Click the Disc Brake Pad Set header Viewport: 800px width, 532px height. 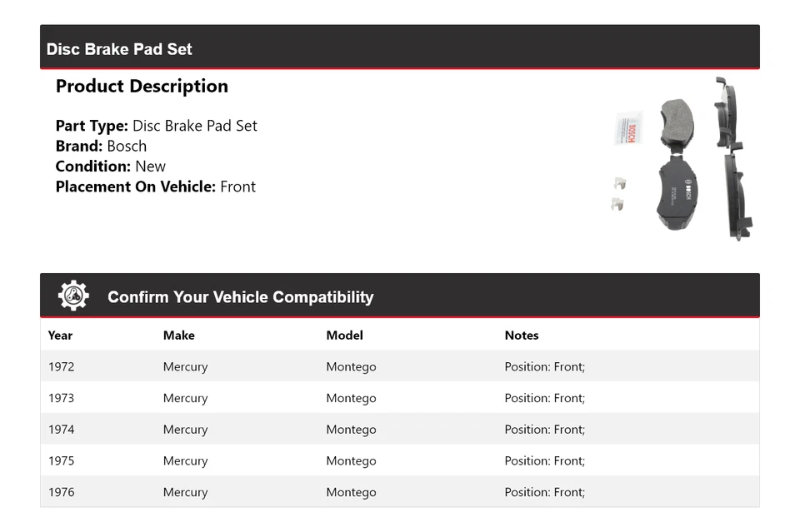coord(119,49)
